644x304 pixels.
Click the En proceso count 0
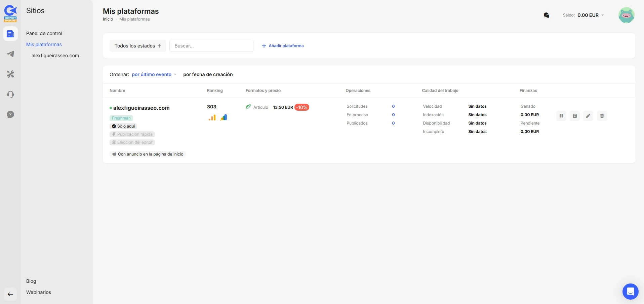pyautogui.click(x=393, y=115)
